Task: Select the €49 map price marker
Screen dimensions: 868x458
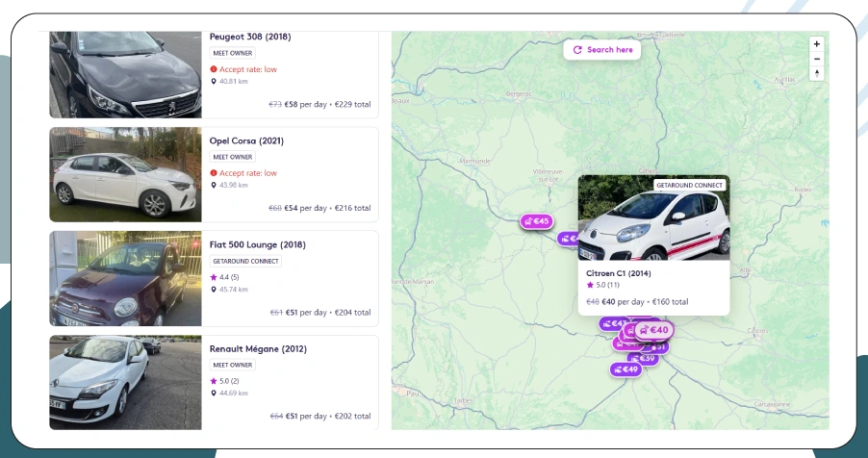Action: click(626, 369)
